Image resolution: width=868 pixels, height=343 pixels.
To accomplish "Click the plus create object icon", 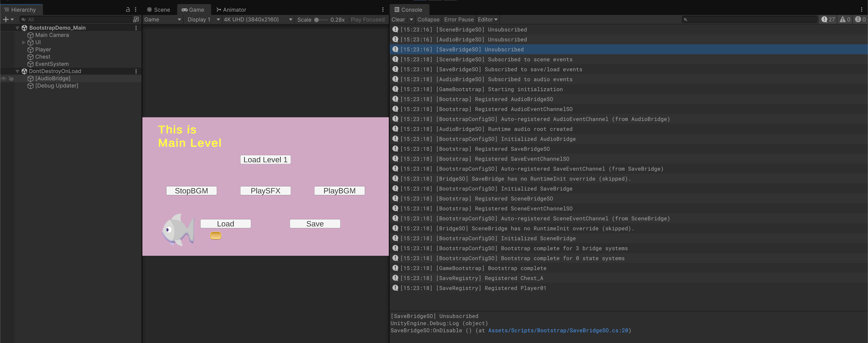I will [x=5, y=19].
